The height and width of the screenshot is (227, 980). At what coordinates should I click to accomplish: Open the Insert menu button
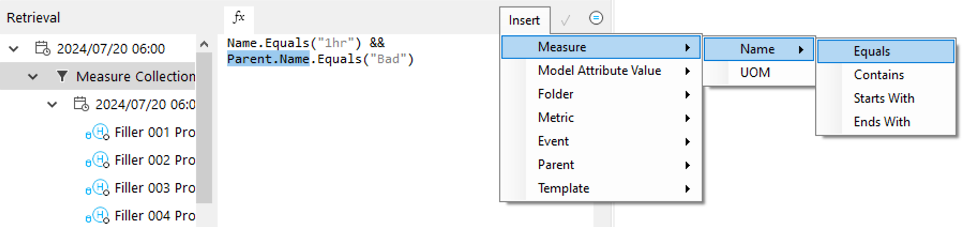coord(524,21)
